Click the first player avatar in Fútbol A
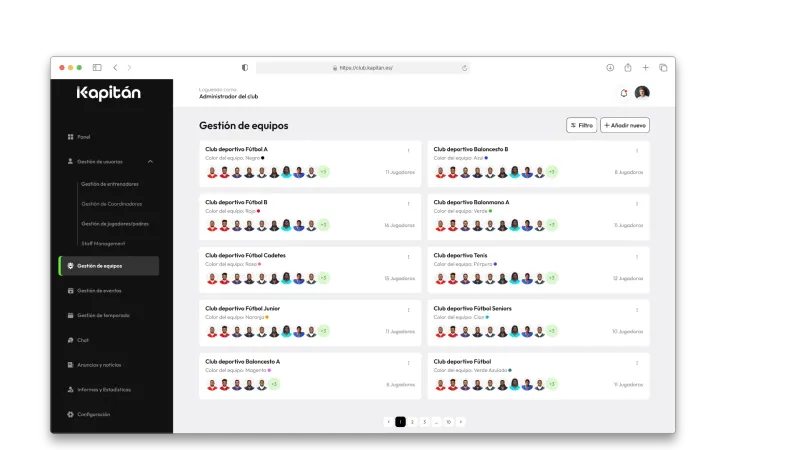 click(212, 172)
